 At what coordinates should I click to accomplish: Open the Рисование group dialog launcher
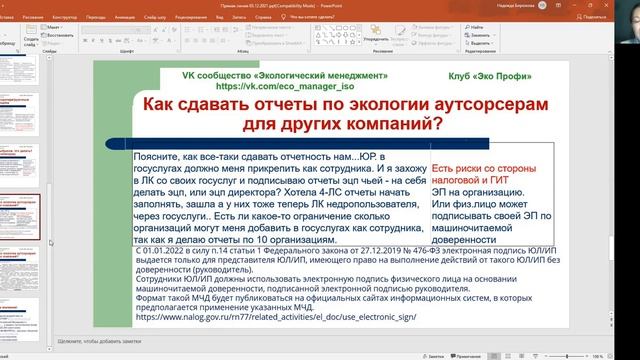tap(458, 51)
